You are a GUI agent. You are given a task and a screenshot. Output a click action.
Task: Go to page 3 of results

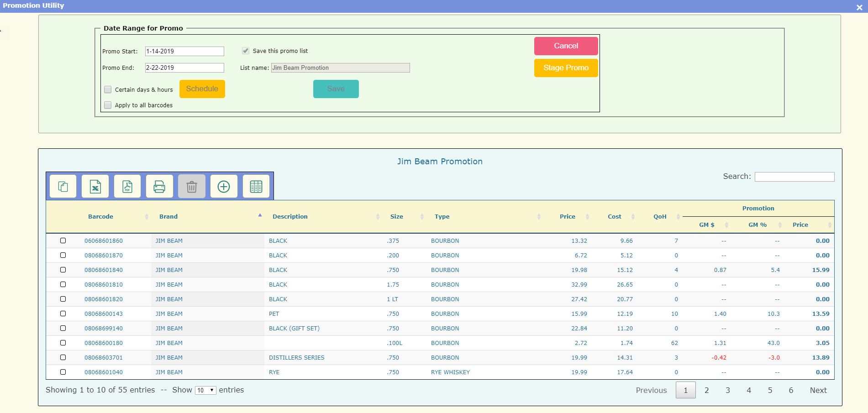coord(728,390)
